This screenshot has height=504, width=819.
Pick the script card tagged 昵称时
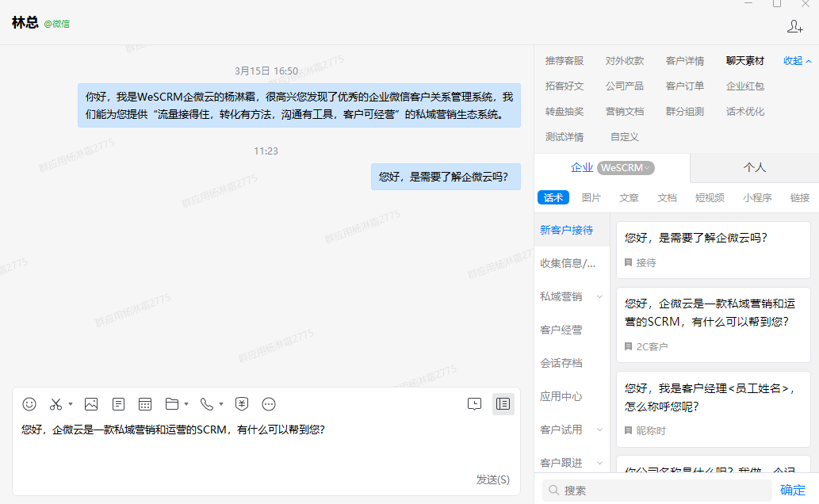tap(713, 410)
